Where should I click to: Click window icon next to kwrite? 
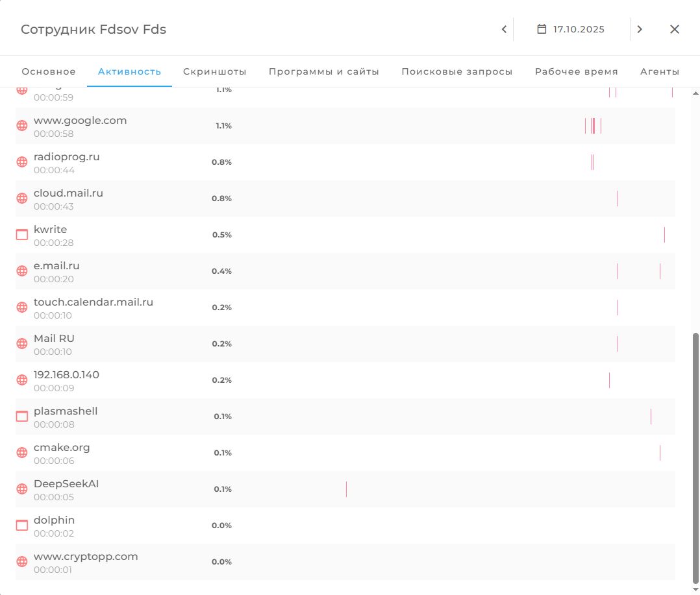(22, 235)
